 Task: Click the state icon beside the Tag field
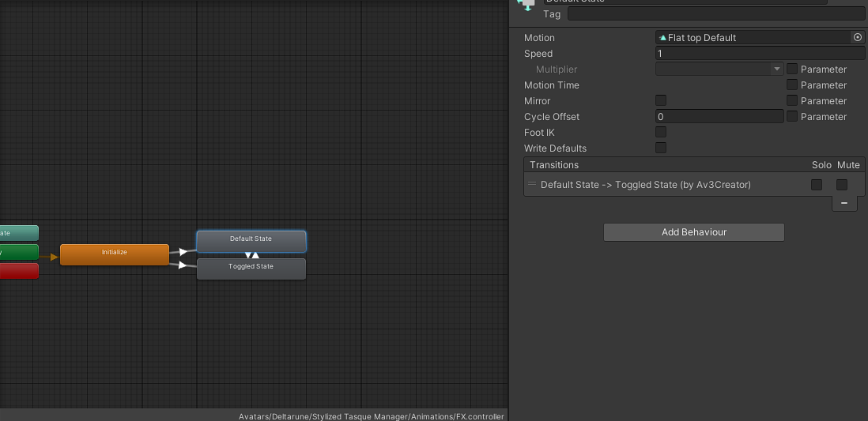[x=526, y=5]
